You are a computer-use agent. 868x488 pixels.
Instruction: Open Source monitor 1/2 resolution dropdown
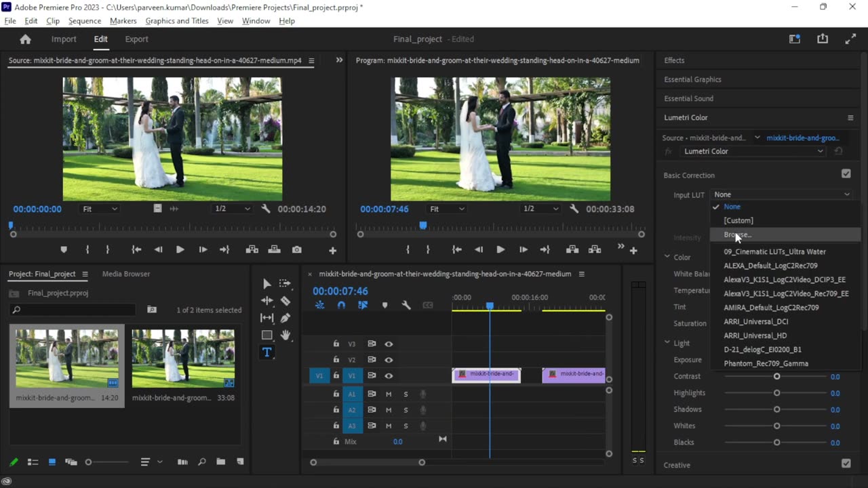click(232, 209)
